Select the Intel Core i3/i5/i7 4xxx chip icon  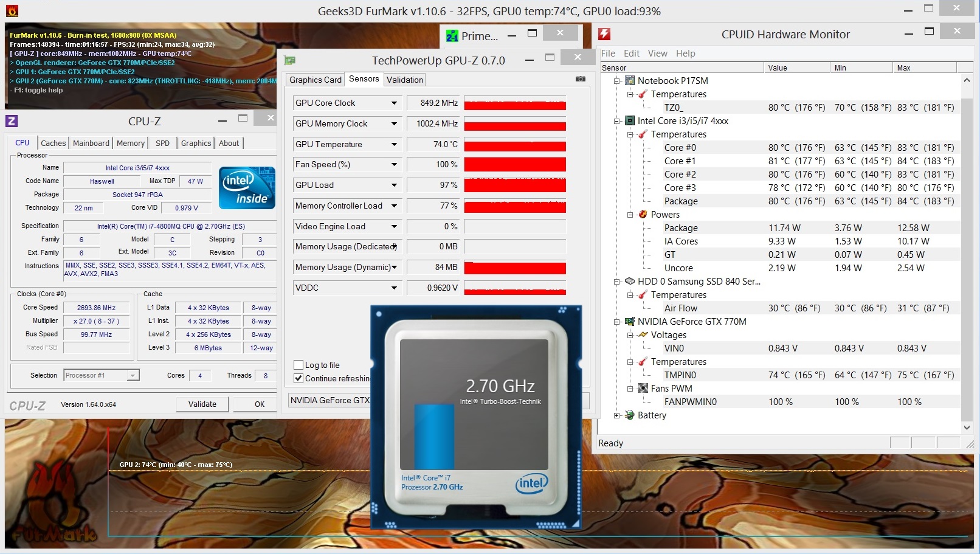point(629,120)
